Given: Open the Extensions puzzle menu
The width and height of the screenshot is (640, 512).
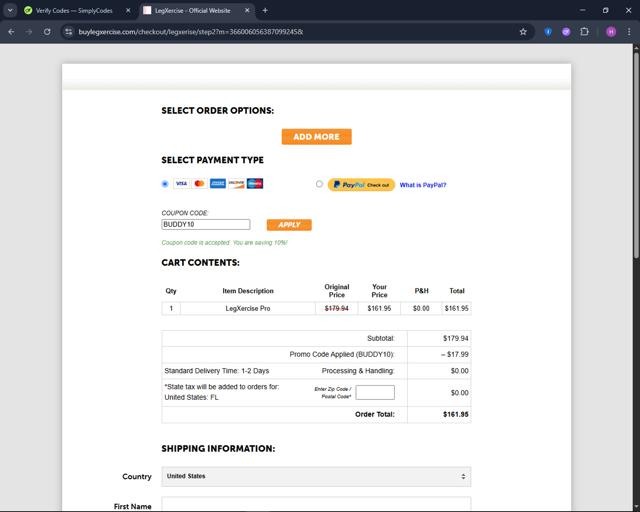Looking at the screenshot, I should coord(584,31).
